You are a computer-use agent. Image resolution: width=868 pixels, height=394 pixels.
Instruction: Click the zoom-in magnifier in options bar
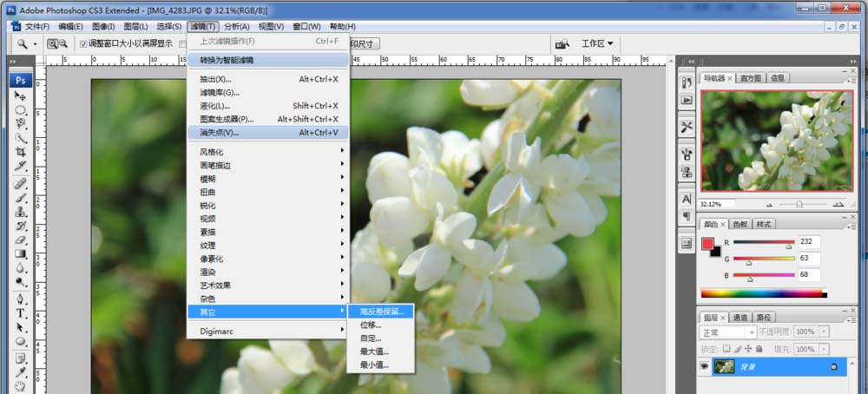click(53, 43)
